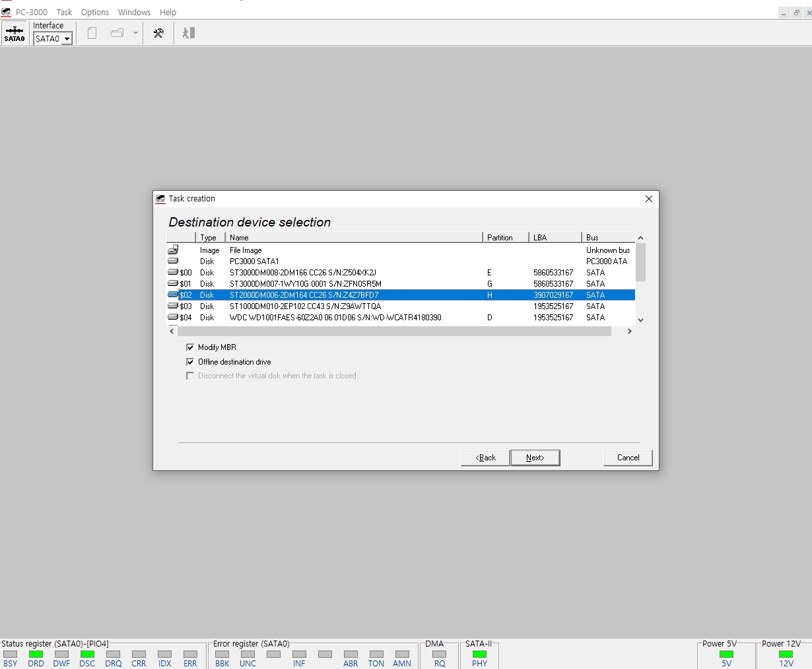Click the exit running-man toolbar icon
The width and height of the screenshot is (812, 669).
[189, 33]
